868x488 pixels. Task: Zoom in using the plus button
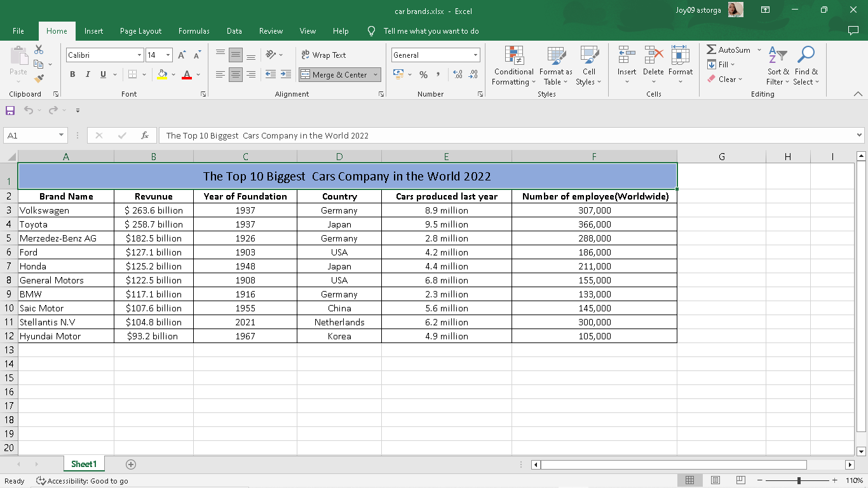(834, 481)
